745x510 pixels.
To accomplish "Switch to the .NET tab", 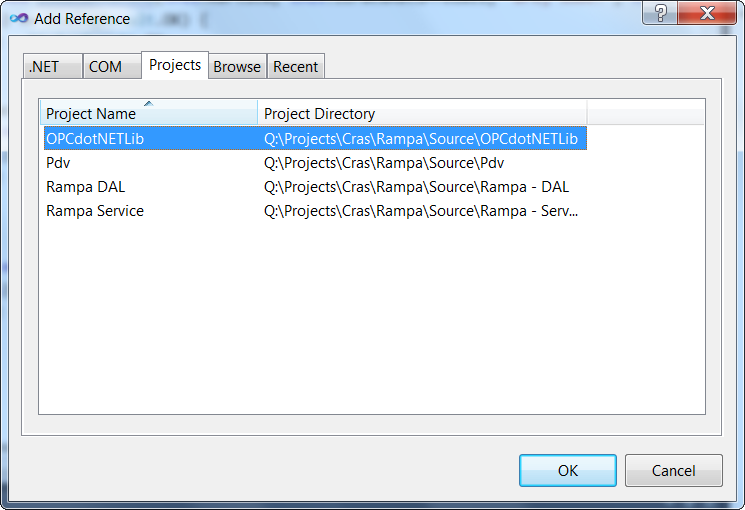I will pyautogui.click(x=44, y=67).
